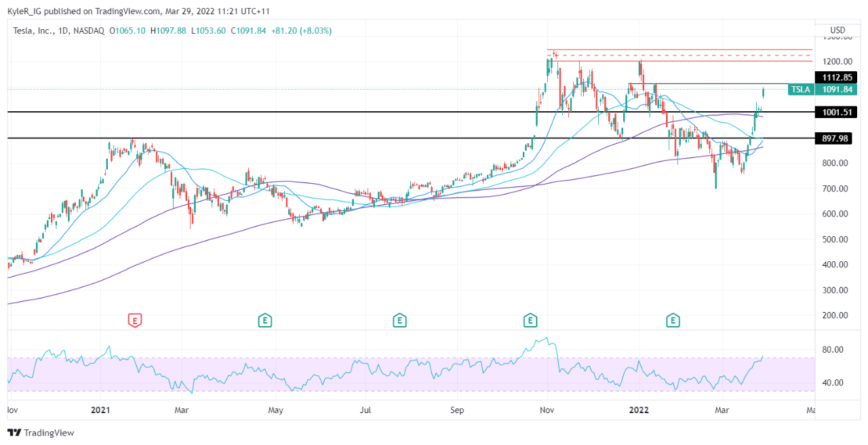Select the low value L1053.60
Image resolution: width=868 pixels, height=445 pixels.
click(x=208, y=31)
